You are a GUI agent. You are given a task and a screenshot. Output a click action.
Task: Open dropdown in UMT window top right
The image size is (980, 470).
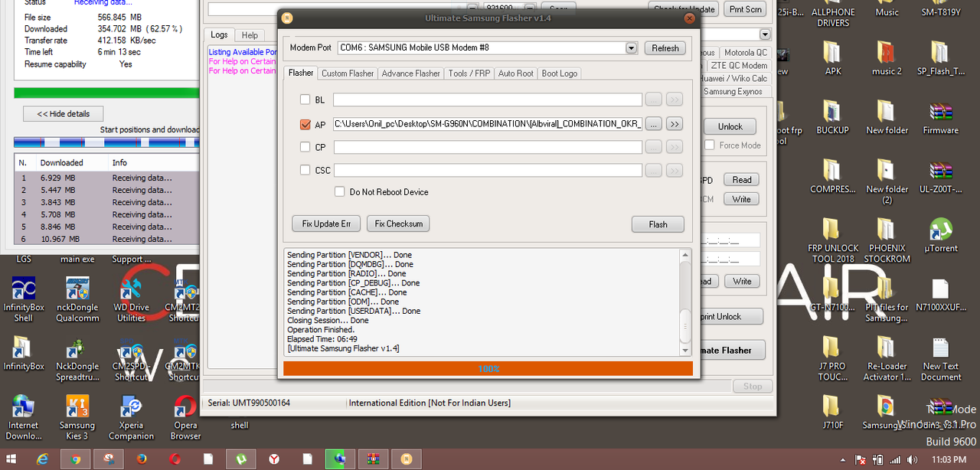765,34
